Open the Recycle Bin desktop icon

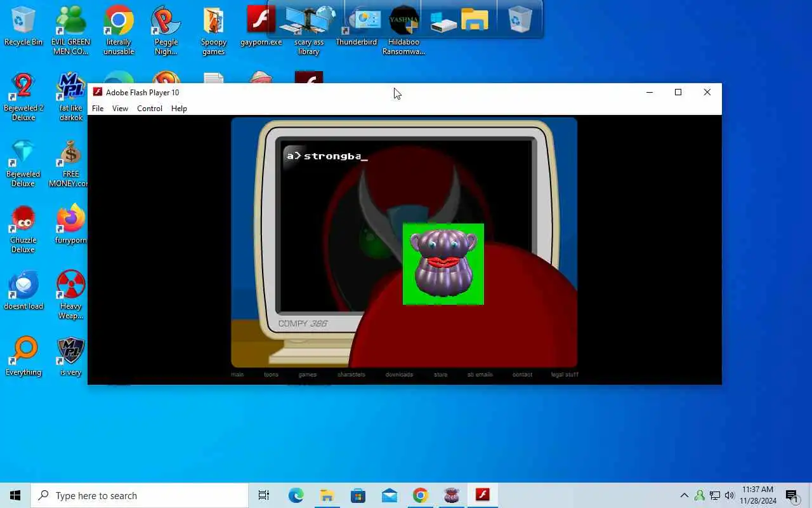click(23, 27)
